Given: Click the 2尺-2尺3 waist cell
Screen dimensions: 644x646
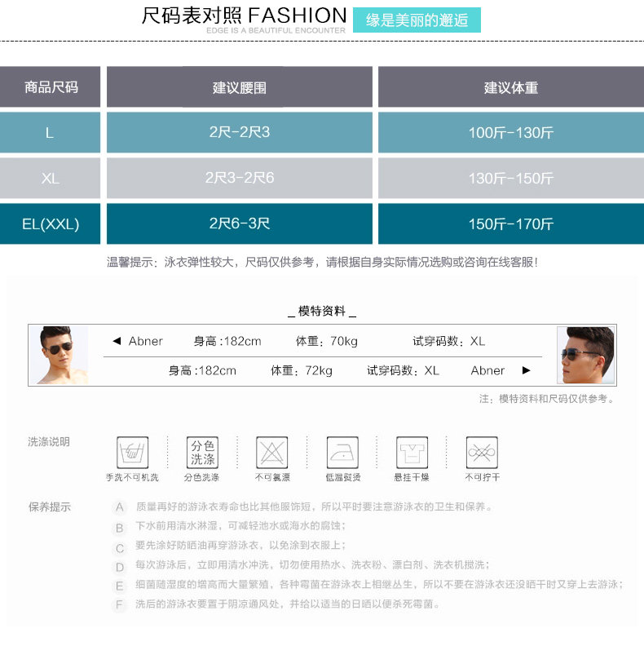Looking at the screenshot, I should (x=240, y=133).
